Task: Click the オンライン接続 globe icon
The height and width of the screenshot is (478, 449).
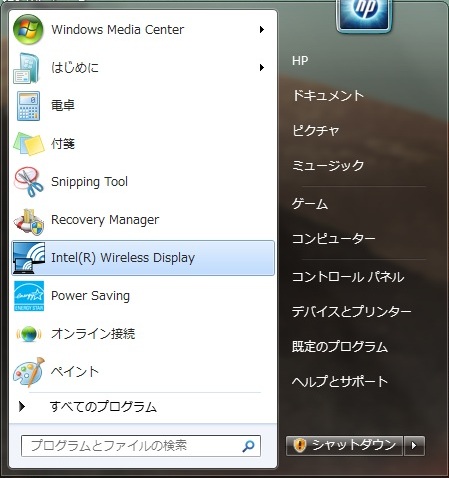Action: point(29,334)
